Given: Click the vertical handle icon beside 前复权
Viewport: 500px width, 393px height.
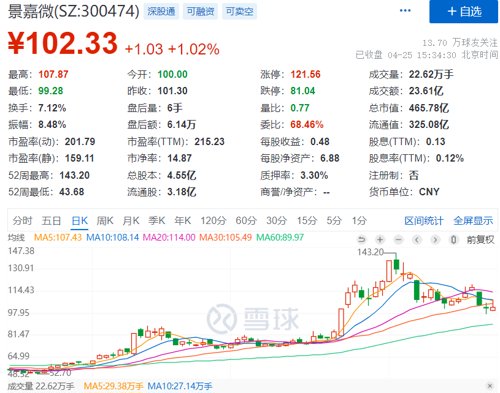Looking at the screenshot, I should [453, 239].
